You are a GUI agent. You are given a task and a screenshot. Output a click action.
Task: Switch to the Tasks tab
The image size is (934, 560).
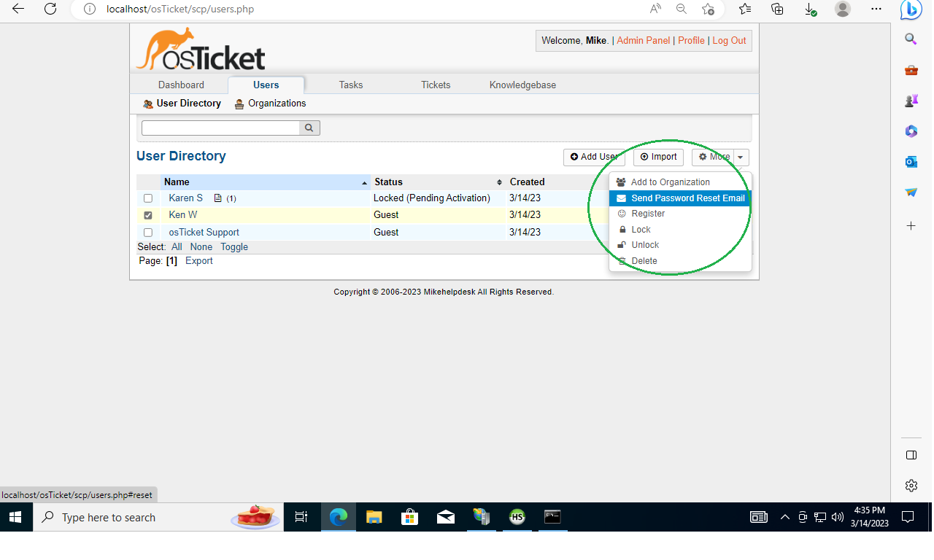[x=350, y=85]
